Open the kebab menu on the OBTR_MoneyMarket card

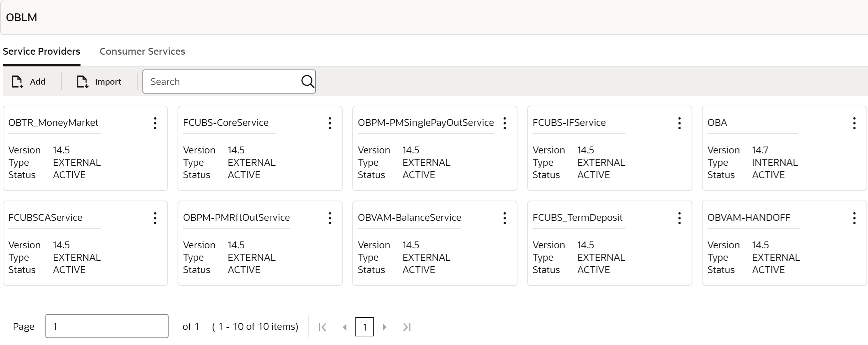(155, 123)
